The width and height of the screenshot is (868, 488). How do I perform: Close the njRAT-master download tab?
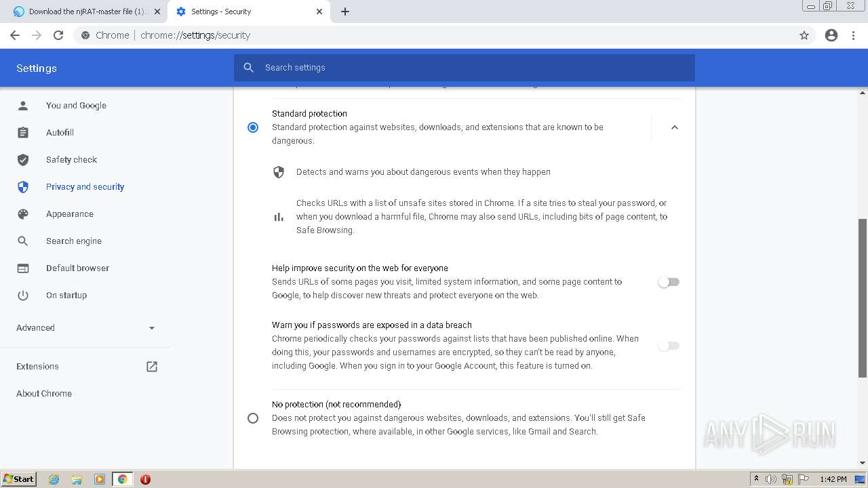tap(157, 12)
